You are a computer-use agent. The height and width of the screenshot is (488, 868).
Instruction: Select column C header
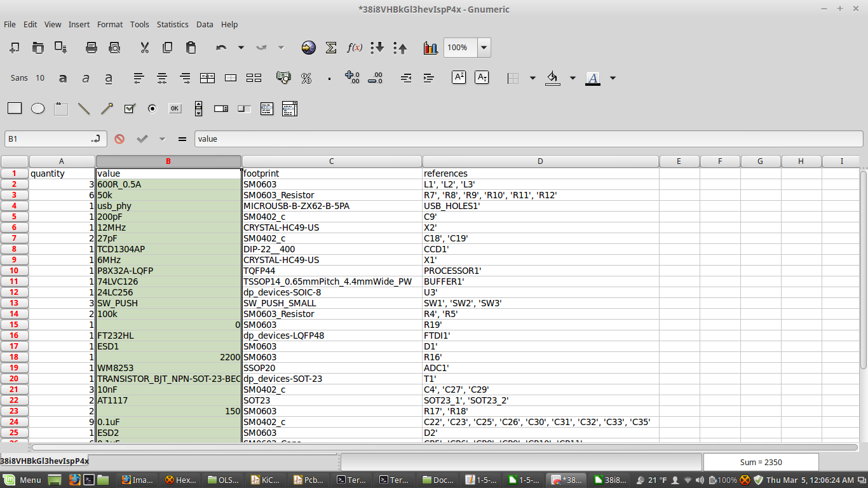(x=332, y=161)
